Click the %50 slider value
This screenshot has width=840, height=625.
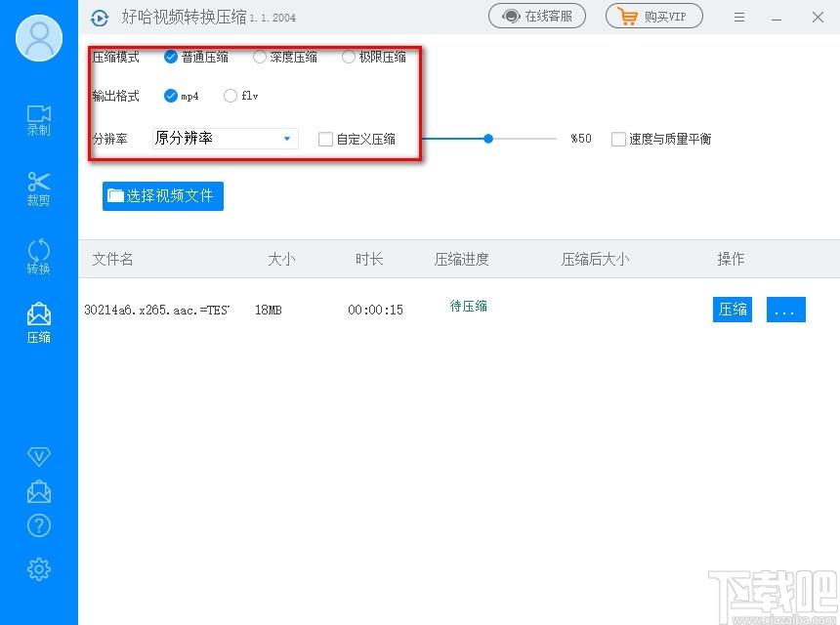click(x=581, y=139)
